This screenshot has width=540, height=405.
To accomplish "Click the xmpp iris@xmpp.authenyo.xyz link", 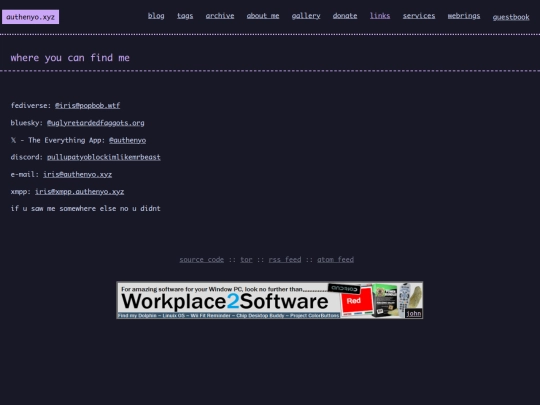I will (x=80, y=191).
